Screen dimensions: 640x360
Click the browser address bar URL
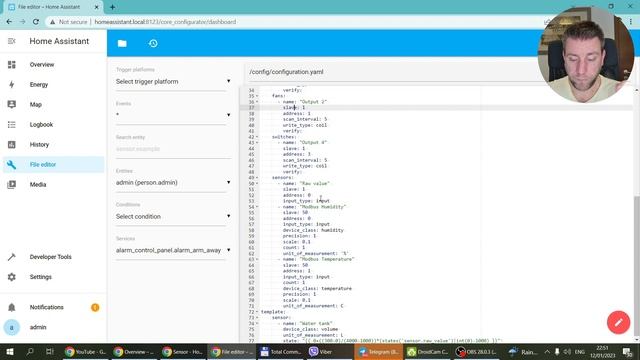pos(165,22)
